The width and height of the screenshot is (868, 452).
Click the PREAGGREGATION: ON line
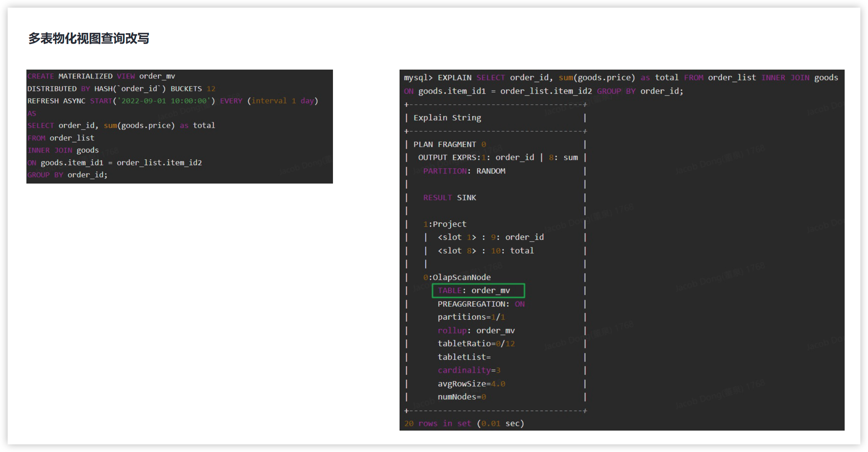pos(481,304)
